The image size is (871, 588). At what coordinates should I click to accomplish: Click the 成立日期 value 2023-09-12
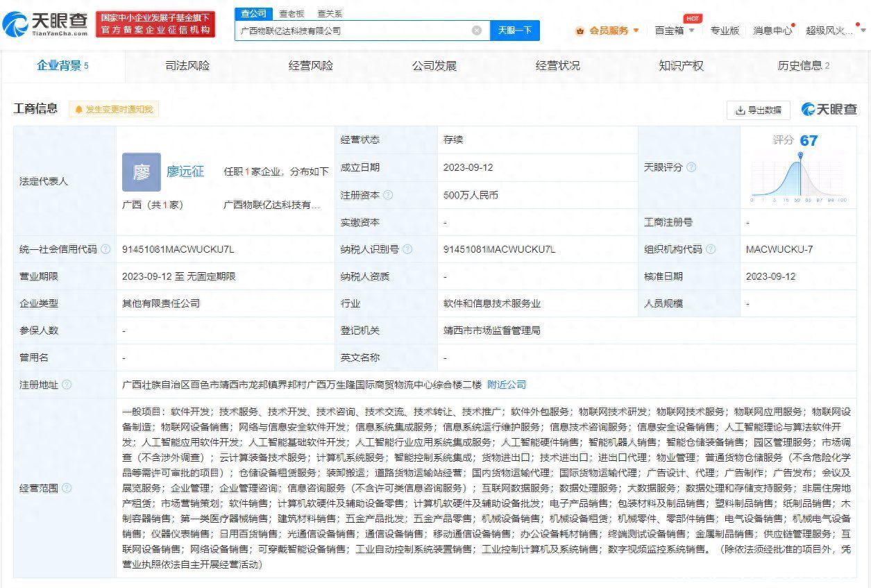tap(468, 167)
